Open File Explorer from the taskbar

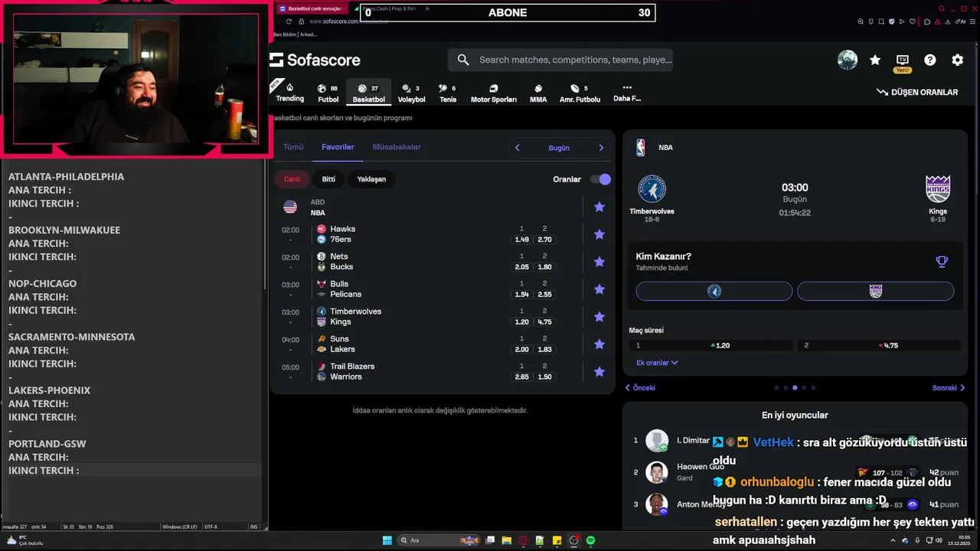point(507,540)
